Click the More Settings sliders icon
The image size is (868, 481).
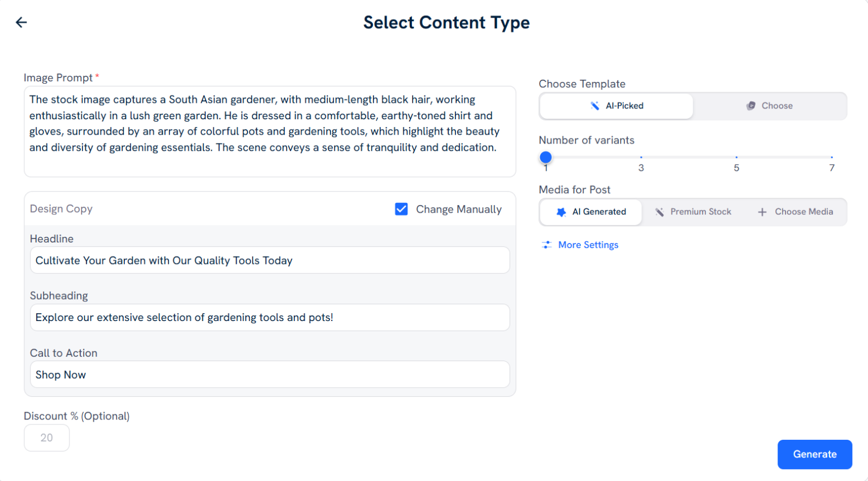pyautogui.click(x=546, y=245)
